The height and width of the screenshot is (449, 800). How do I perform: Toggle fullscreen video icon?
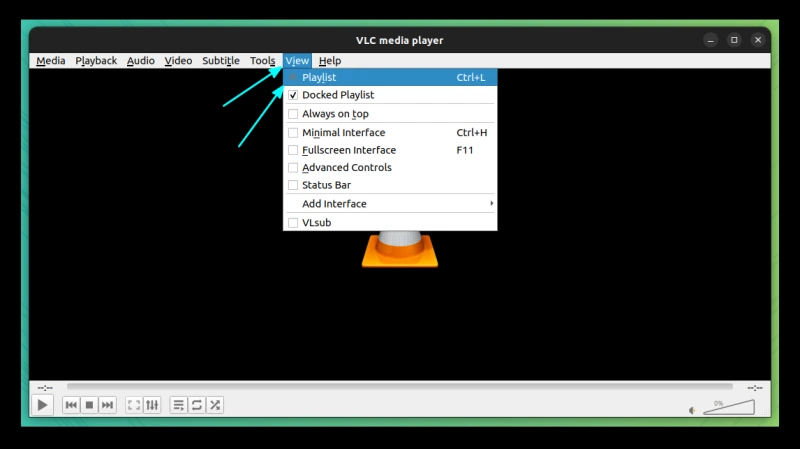click(134, 405)
